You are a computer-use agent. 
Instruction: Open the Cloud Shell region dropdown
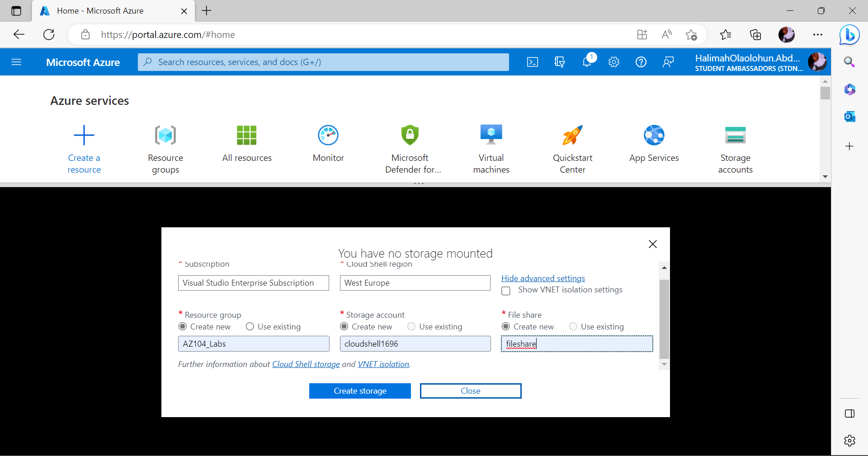coord(415,283)
